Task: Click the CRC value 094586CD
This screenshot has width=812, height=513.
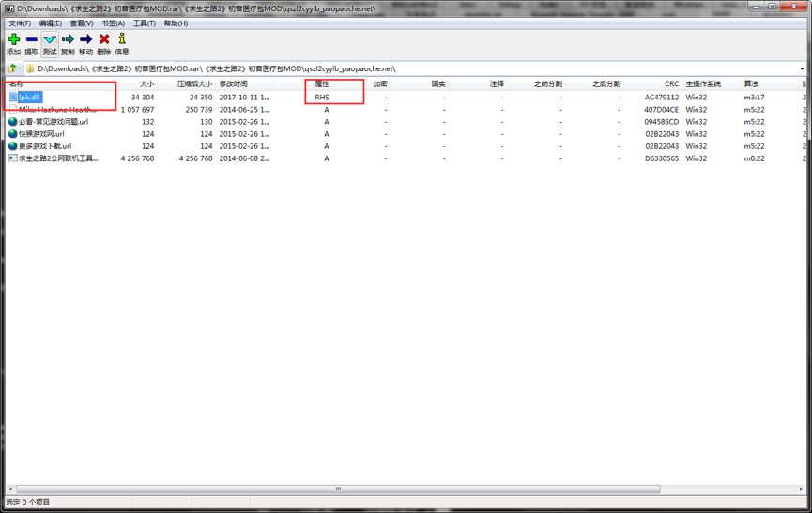Action: tap(661, 122)
